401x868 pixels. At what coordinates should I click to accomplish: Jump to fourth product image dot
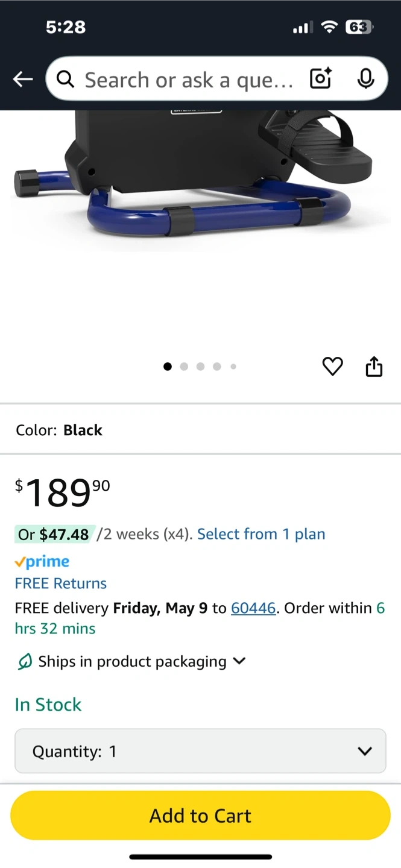[216, 366]
